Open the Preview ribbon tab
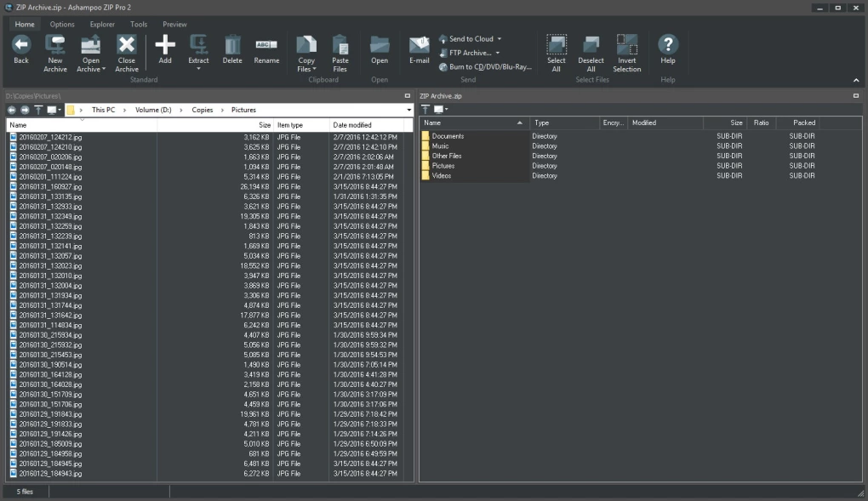868x501 pixels. point(174,24)
